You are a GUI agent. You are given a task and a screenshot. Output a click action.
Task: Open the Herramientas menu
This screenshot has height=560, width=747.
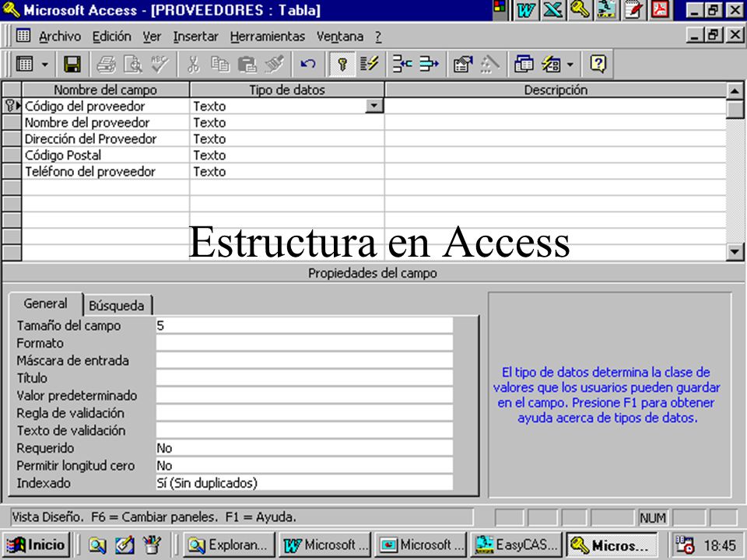(x=268, y=37)
